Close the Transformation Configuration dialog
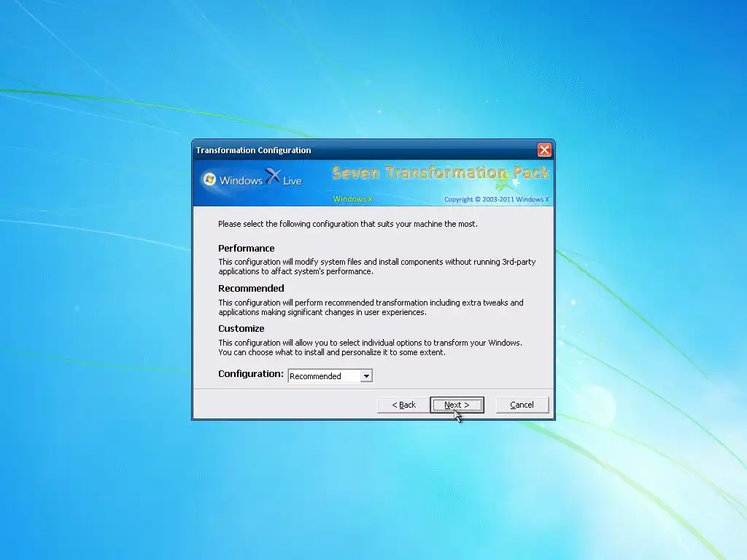747x560 pixels. pyautogui.click(x=544, y=150)
